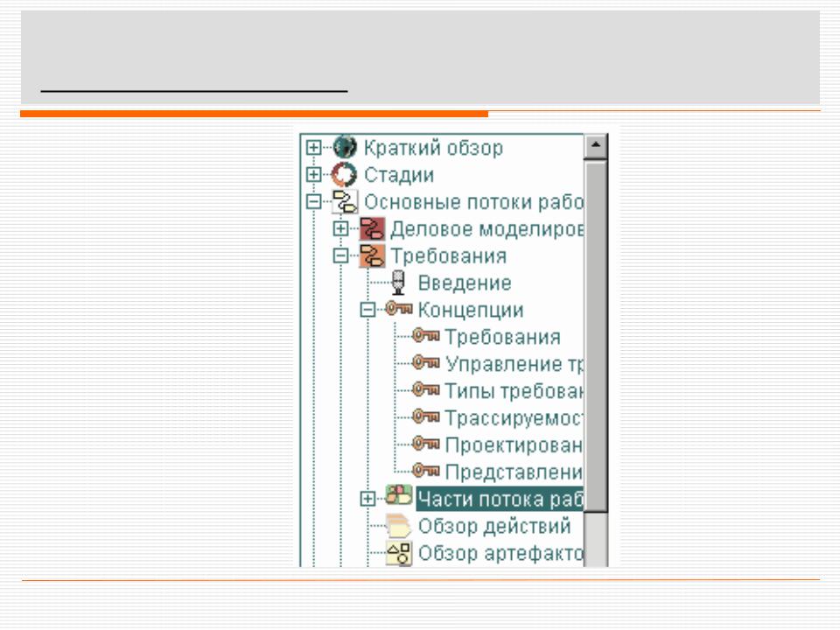
Task: Click the key icon beside Проектирование
Action: pos(426,444)
